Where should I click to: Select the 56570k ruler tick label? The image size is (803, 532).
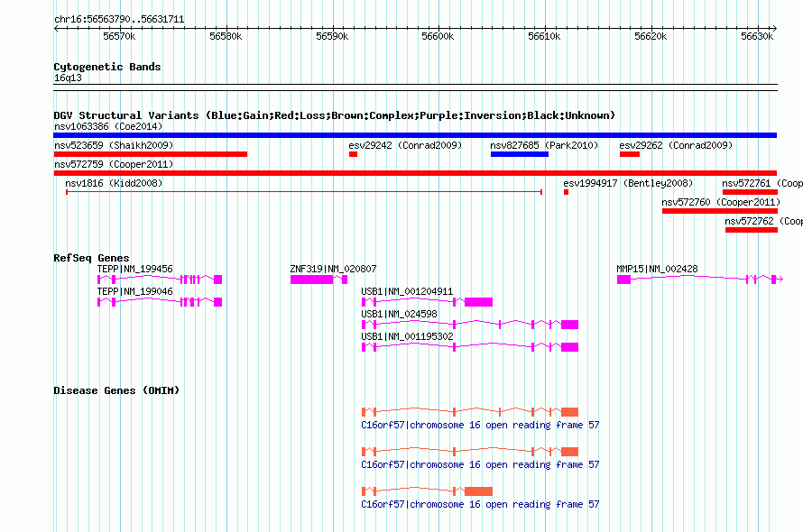coord(119,36)
